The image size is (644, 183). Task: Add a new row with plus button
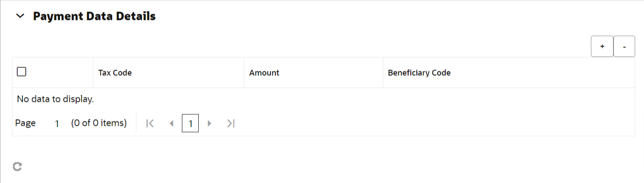602,47
